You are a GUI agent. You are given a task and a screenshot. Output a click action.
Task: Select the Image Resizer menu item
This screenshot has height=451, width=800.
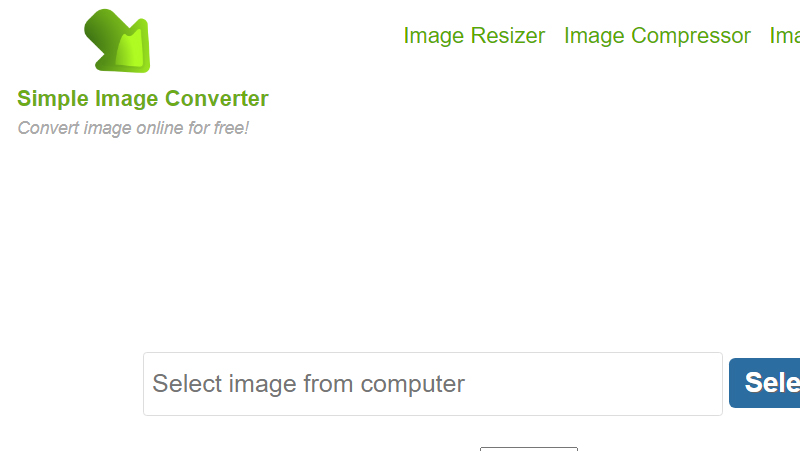point(474,36)
